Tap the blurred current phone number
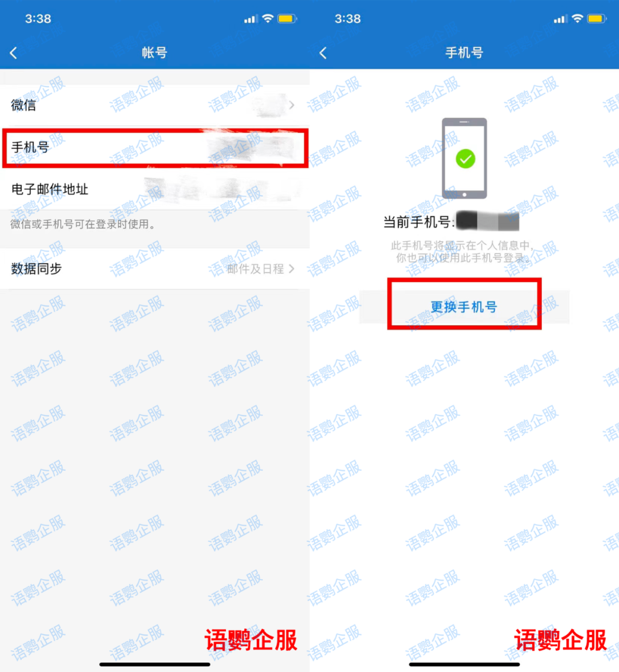619x672 pixels. [488, 221]
